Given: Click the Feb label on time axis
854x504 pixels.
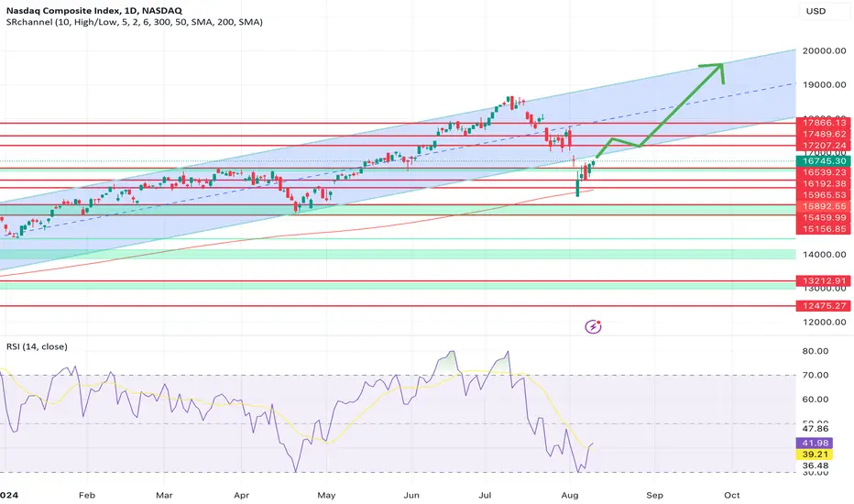Looking at the screenshot, I should [87, 495].
